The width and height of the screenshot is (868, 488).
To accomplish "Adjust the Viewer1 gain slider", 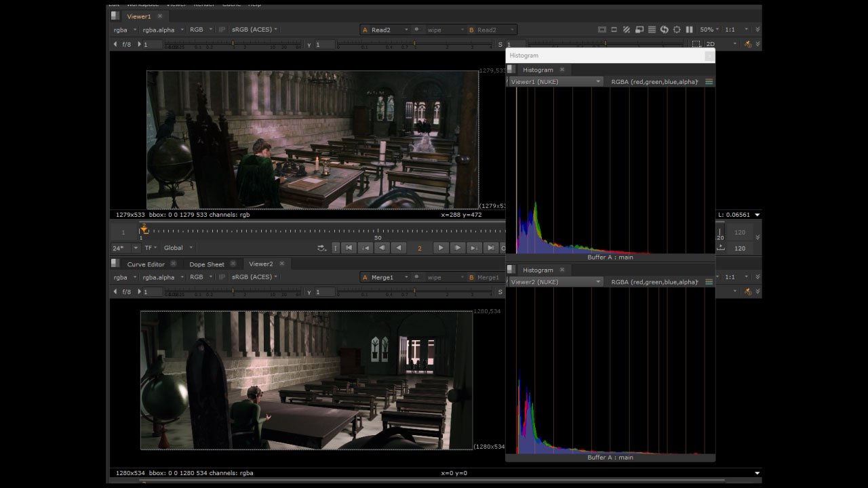I will click(x=232, y=45).
